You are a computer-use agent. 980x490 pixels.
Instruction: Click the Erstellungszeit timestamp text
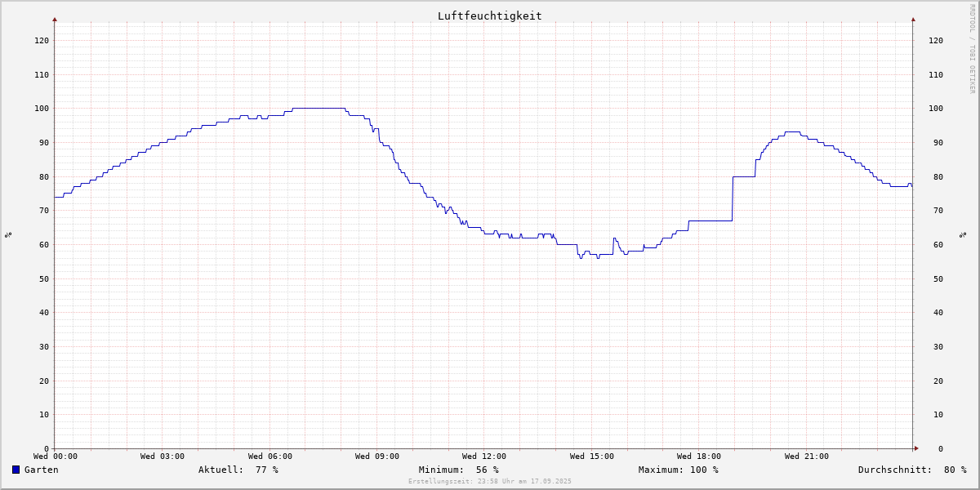(489, 482)
